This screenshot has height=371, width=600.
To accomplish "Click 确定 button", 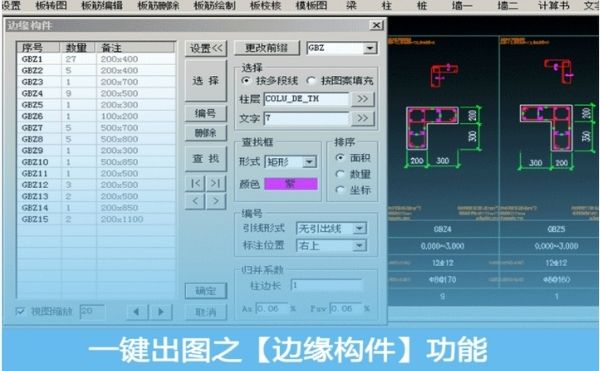I will pyautogui.click(x=206, y=291).
